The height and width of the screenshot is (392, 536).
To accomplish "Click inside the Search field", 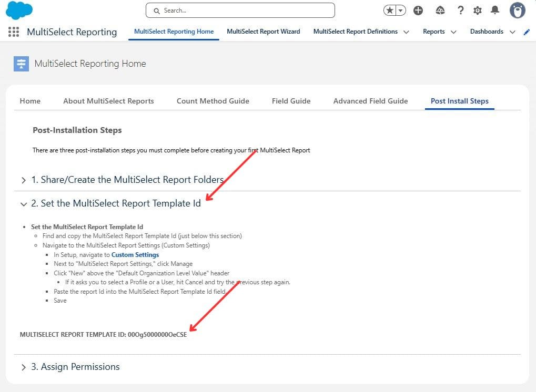I will (x=239, y=10).
